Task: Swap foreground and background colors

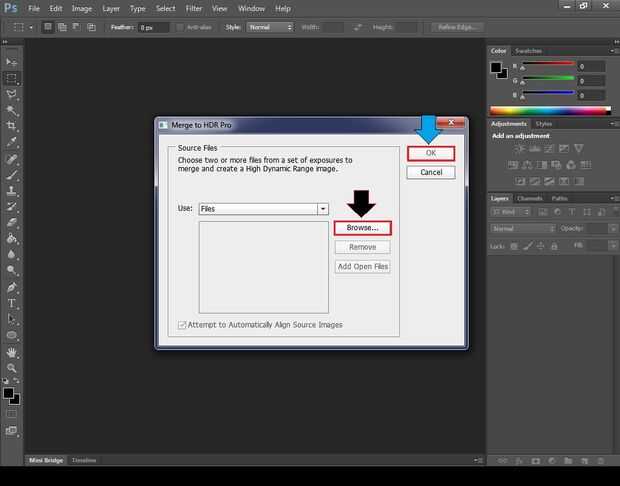Action: tap(16, 380)
